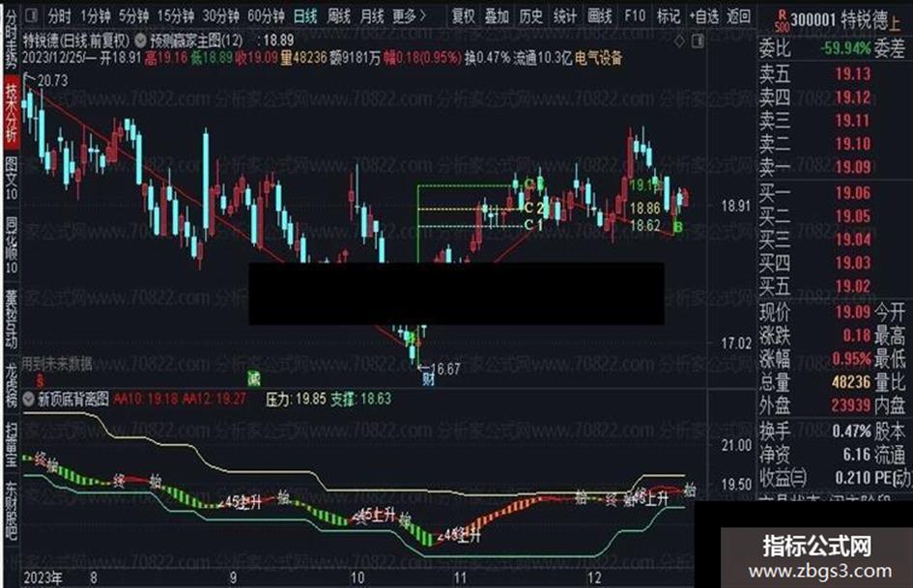This screenshot has width=913, height=588.
Task: Activate the 画线 drawing tools
Action: (600, 15)
